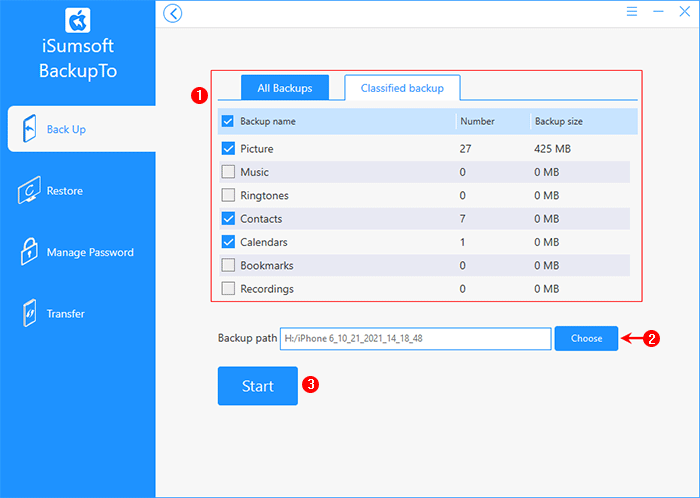The image size is (700, 498).
Task: Select the Picture row label
Action: (x=257, y=149)
